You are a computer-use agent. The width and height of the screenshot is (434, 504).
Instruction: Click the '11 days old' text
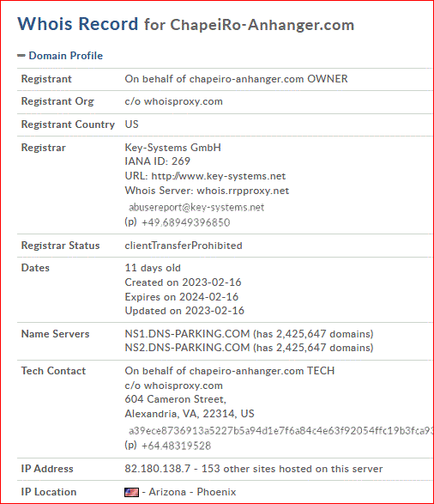[x=153, y=268]
